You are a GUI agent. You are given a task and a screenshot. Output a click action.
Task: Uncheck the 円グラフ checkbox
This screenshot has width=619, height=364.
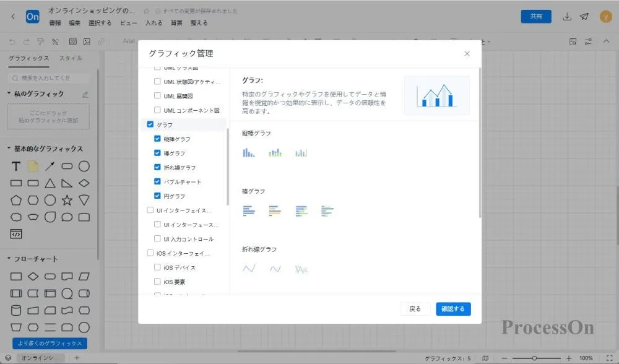click(x=157, y=196)
